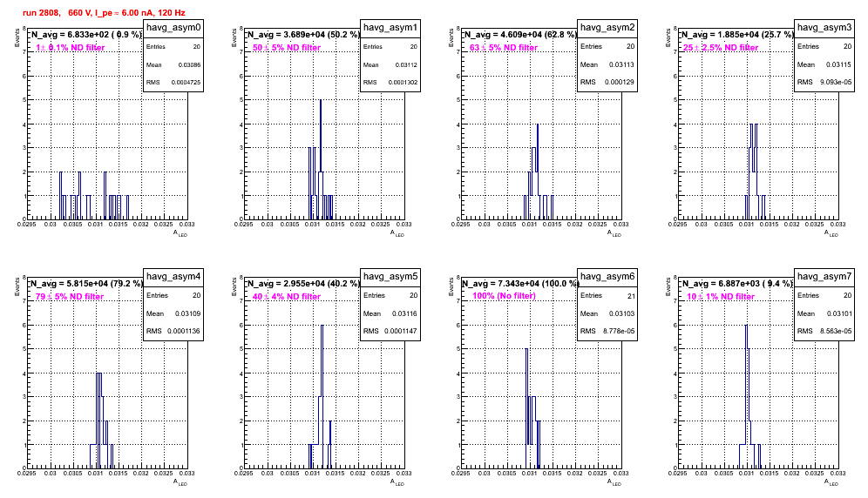
Task: Click the N_avg = 4.609e+04 label
Action: (x=520, y=34)
